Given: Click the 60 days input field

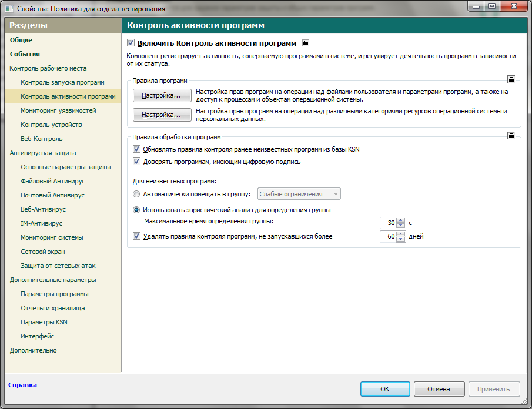Looking at the screenshot, I should 388,236.
